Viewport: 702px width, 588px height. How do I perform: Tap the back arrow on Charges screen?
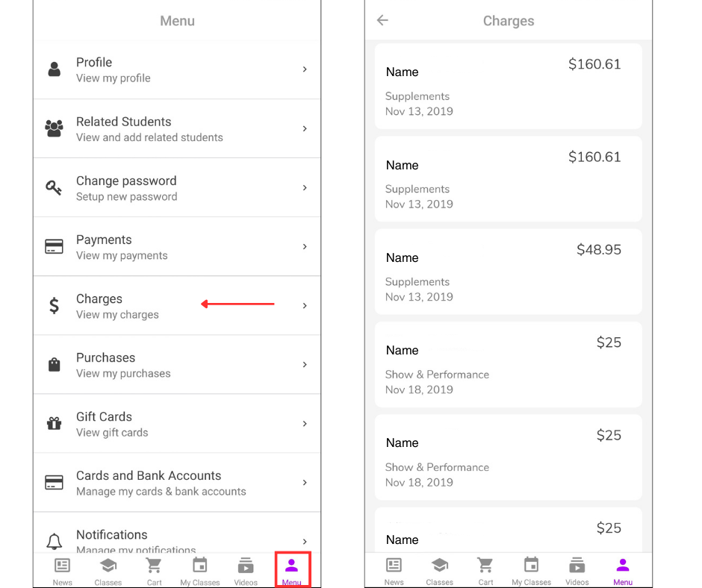(x=382, y=20)
